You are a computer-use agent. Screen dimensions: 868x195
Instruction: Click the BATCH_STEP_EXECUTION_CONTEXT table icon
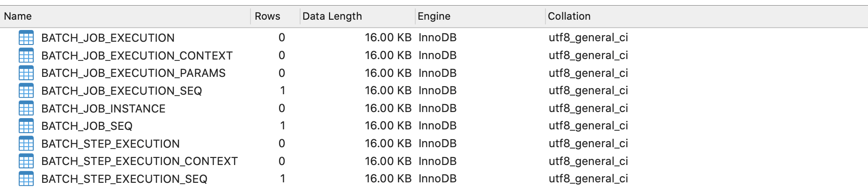[26, 161]
